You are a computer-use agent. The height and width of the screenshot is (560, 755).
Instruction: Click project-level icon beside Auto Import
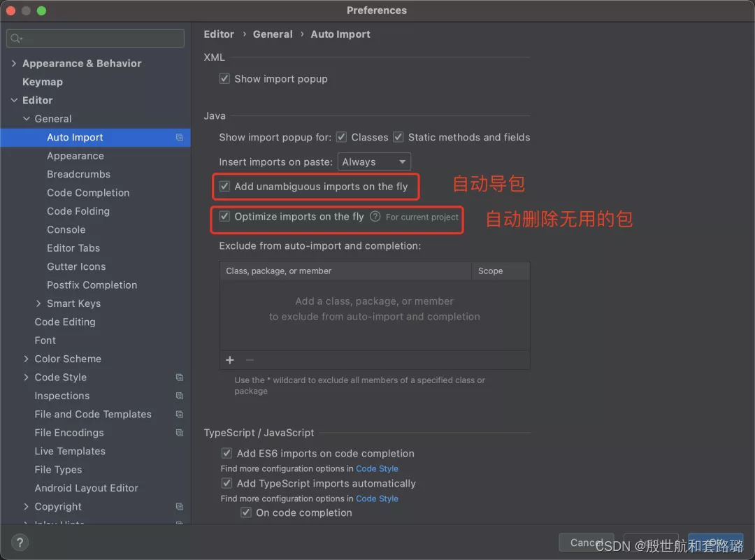click(x=180, y=137)
